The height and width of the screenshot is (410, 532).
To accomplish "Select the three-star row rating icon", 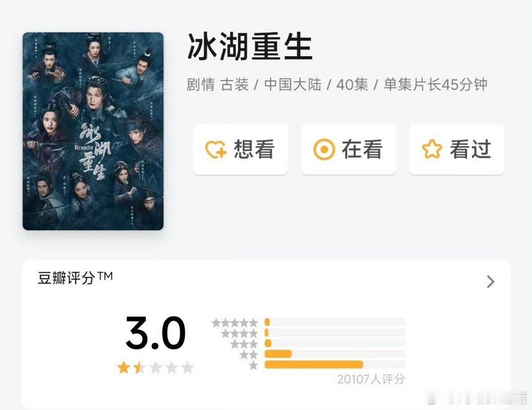I will (244, 344).
